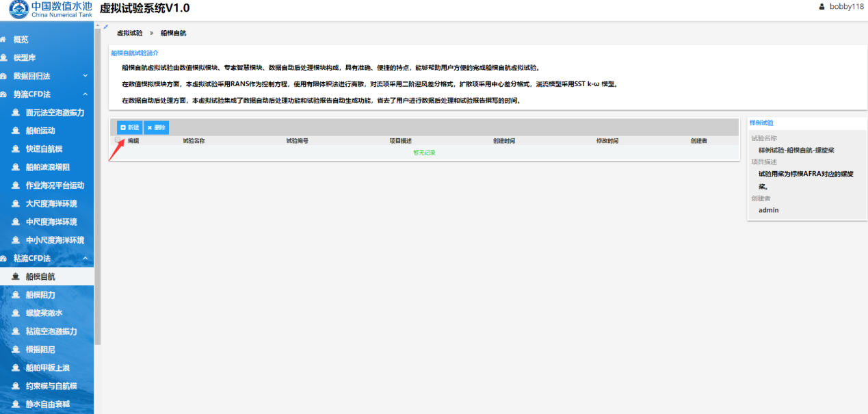
Task: Click the 删除 button
Action: pyautogui.click(x=157, y=127)
